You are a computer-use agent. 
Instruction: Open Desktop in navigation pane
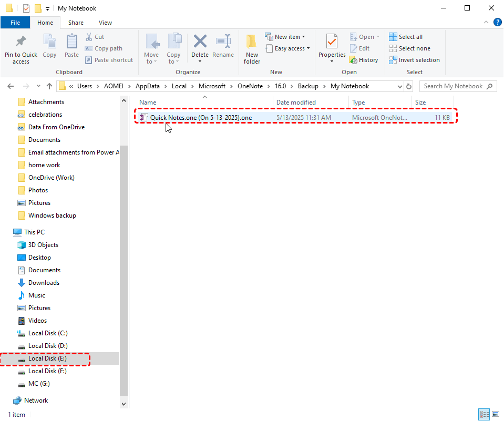click(39, 258)
